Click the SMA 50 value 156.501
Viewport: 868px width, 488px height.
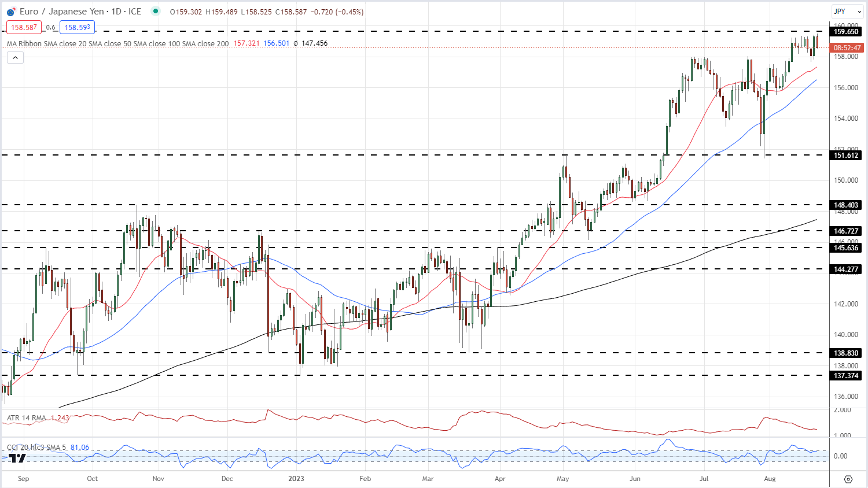pos(277,43)
